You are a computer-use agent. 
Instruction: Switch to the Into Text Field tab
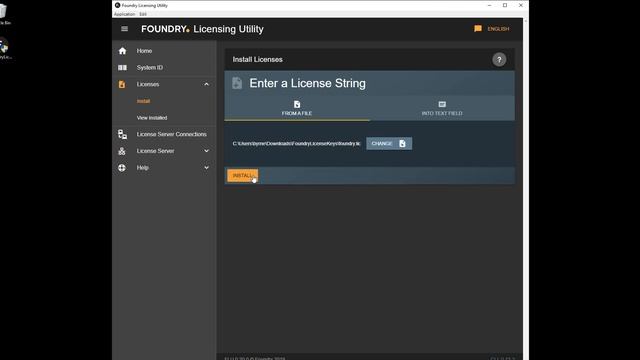pos(442,108)
